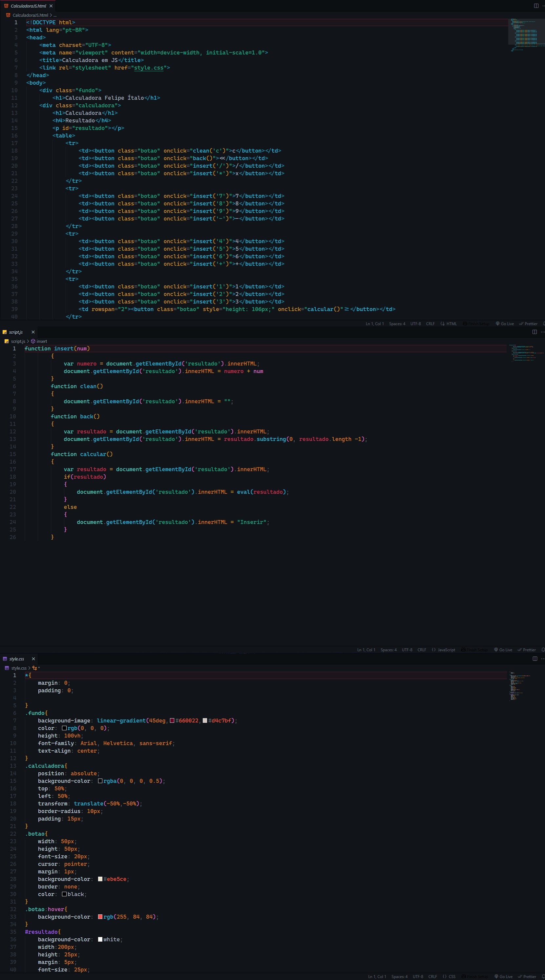
Task: Click the script.js minimap
Action: pyautogui.click(x=526, y=353)
